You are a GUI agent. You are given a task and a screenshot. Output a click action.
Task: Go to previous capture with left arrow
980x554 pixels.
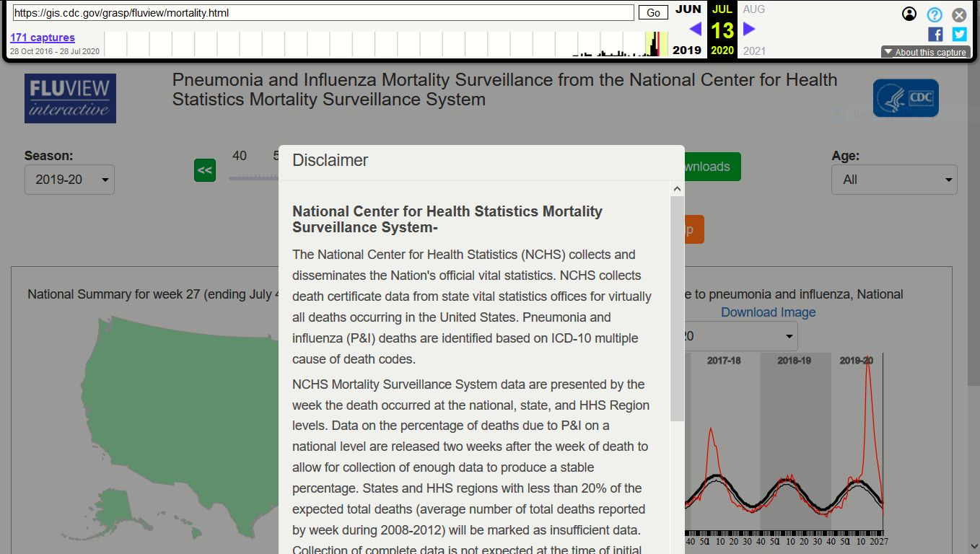(695, 29)
